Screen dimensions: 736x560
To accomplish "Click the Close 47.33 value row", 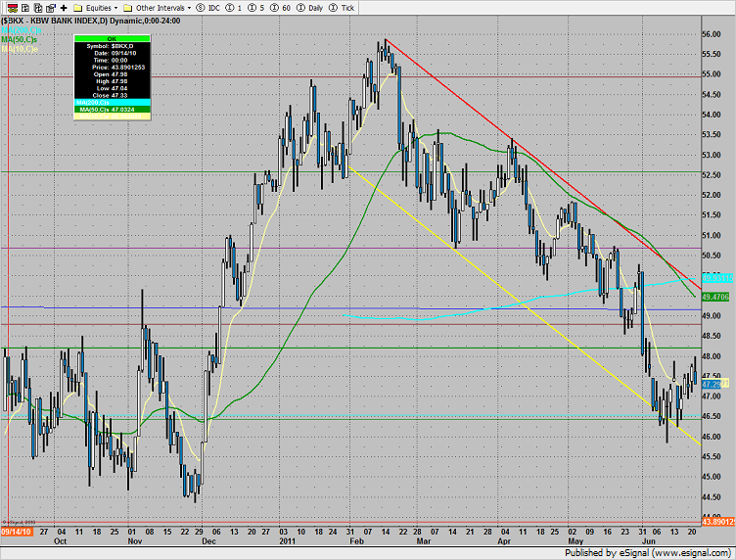I will click(x=113, y=95).
